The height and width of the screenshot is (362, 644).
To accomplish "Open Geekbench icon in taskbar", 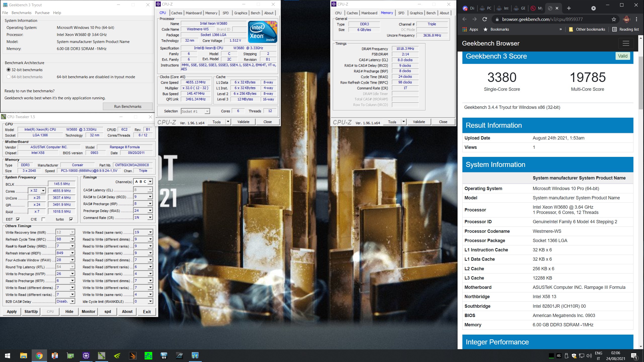I will [195, 356].
